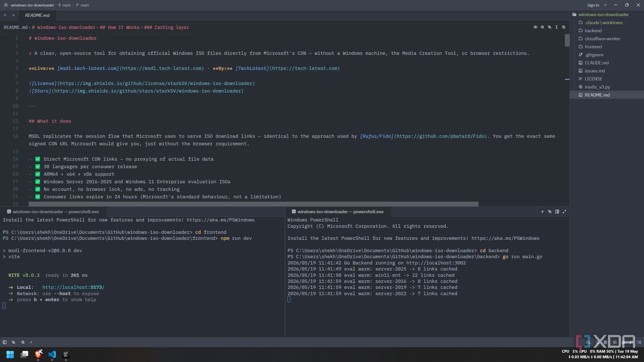Viewport: 644px width, 362px height.
Task: Click the frontend terminal cursor line
Action: point(4,306)
